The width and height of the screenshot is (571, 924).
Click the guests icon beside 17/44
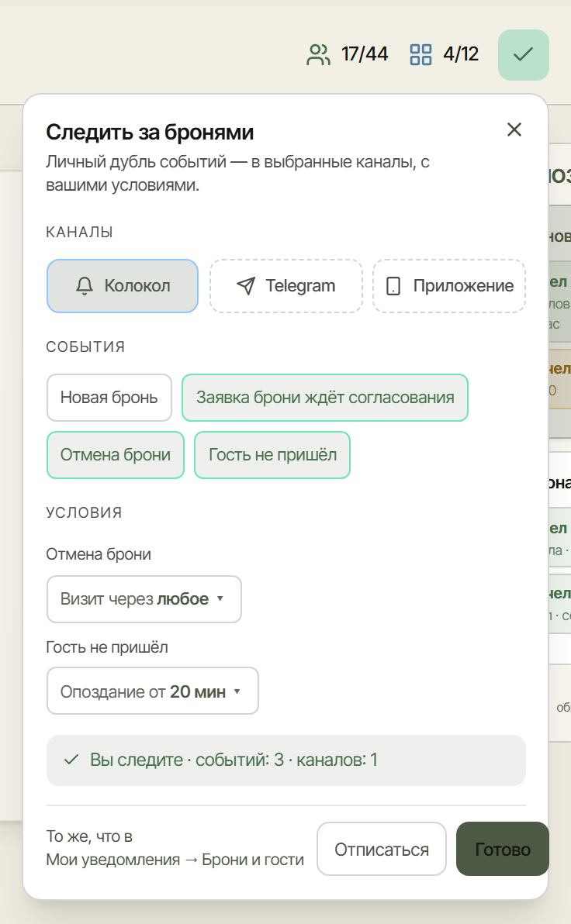(319, 55)
